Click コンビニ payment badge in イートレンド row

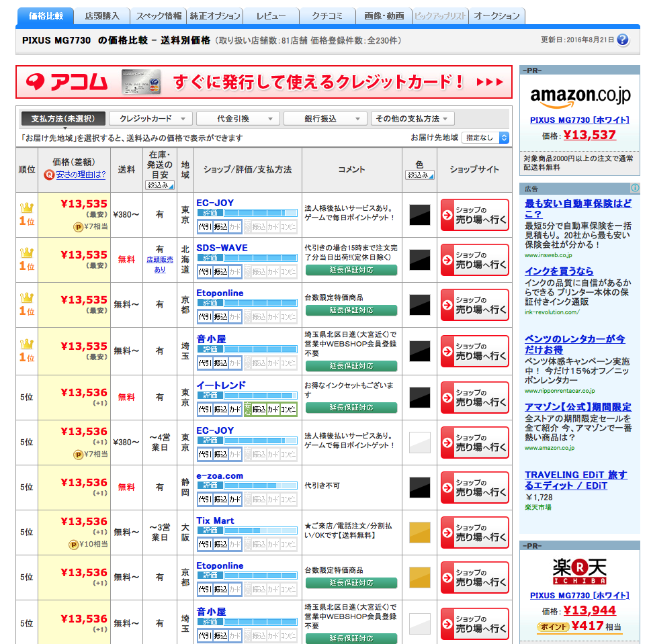point(288,410)
